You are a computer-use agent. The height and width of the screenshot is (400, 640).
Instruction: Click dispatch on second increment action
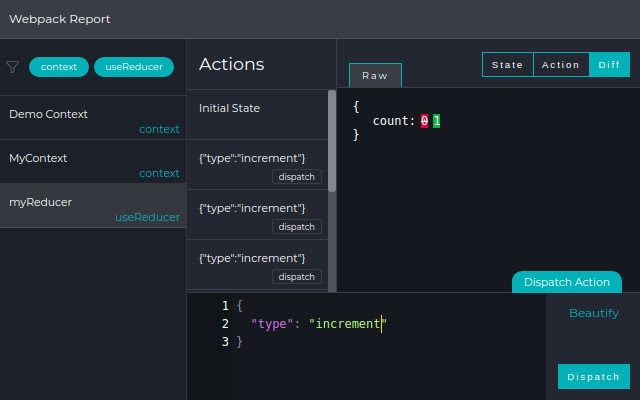297,227
